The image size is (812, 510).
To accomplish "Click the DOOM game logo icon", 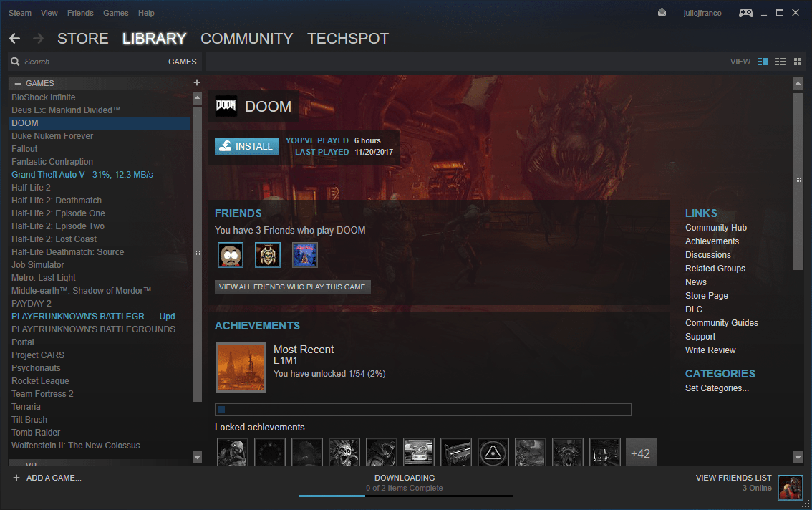I will tap(226, 106).
